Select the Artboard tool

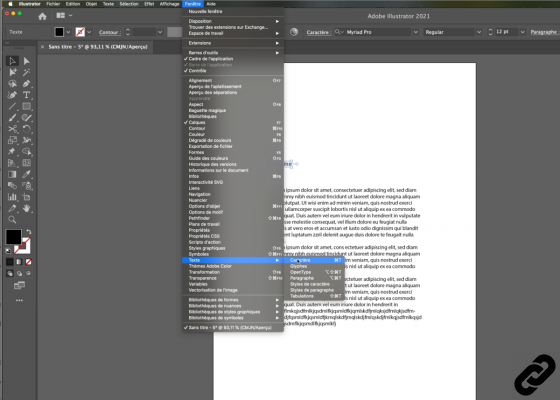pos(26,197)
